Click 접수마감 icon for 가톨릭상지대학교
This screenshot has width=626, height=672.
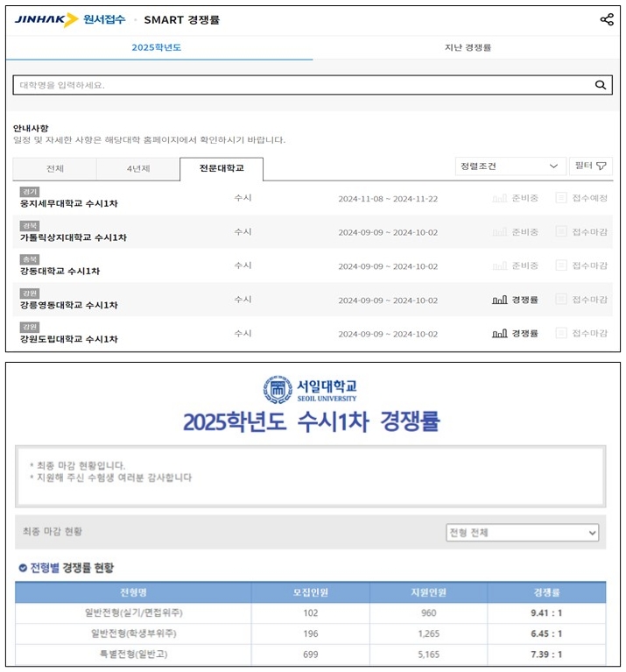(x=561, y=232)
